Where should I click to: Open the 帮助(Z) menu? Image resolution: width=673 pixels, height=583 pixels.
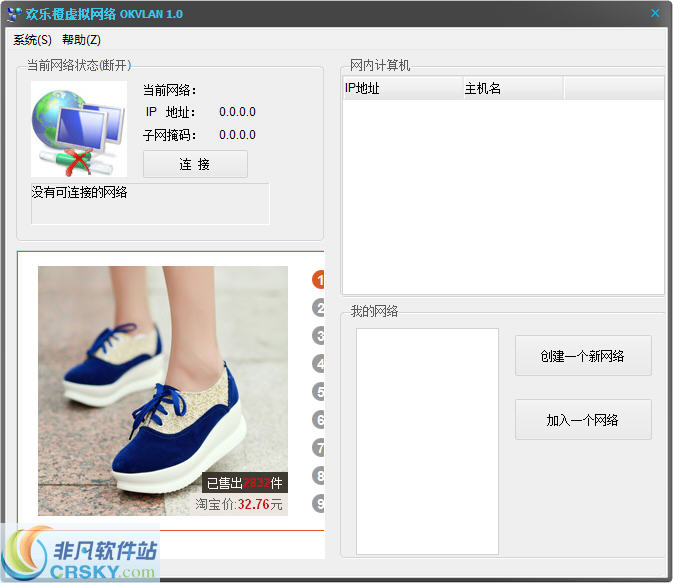[81, 40]
